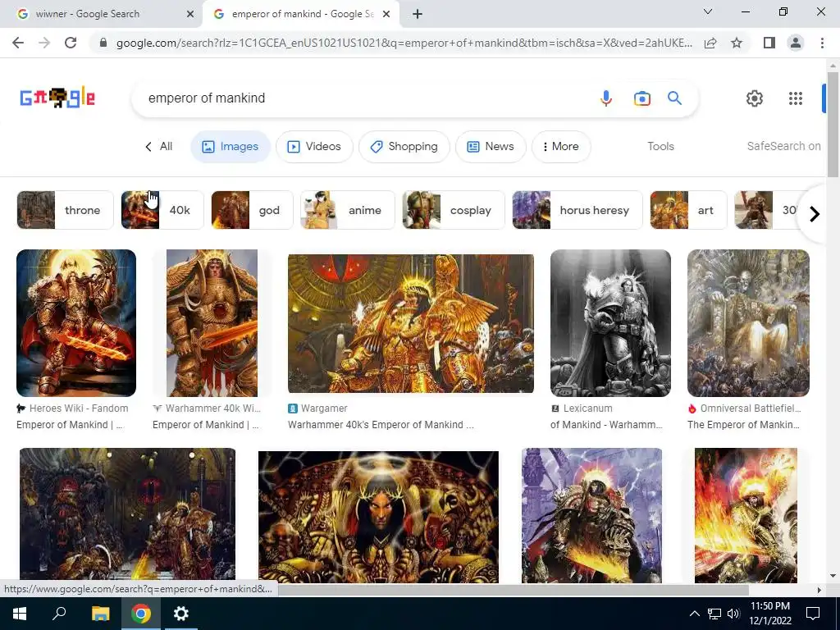Open Google quick settings gear
This screenshot has height=630, width=840.
pyautogui.click(x=755, y=98)
